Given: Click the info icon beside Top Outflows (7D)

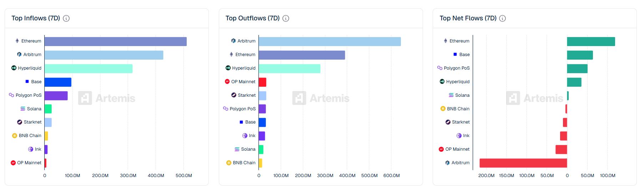Looking at the screenshot, I should (286, 18).
